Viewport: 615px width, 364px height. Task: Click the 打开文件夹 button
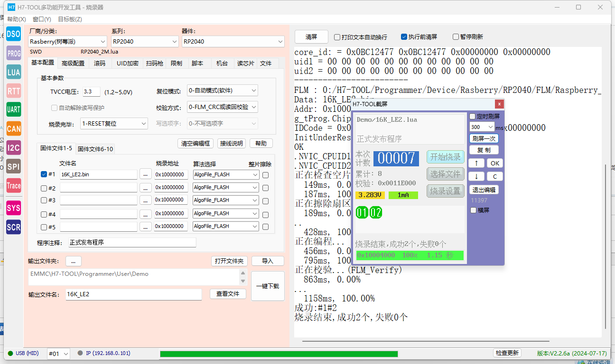coord(229,261)
